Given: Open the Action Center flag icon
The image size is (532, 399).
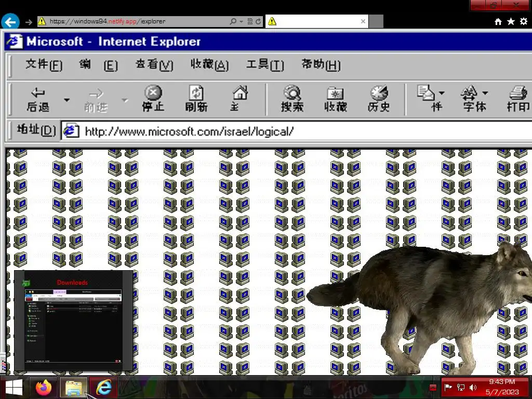Looking at the screenshot, I should (448, 387).
